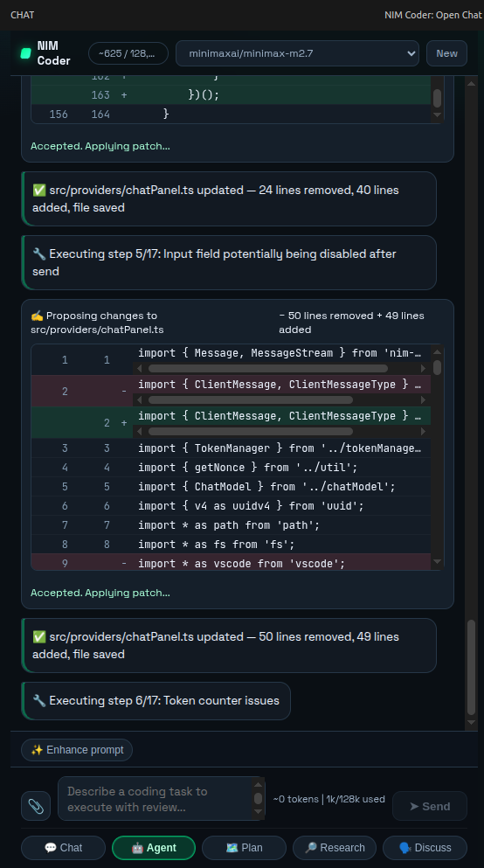Open the minimaxai/minimax-m2.7 model dropdown
Viewport: 484px width, 868px height.
tap(297, 53)
